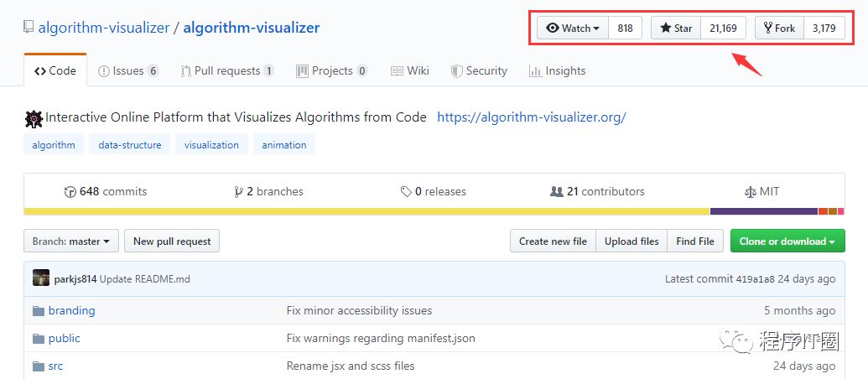Switch to the Issues tab
868x379 pixels.
[x=127, y=70]
